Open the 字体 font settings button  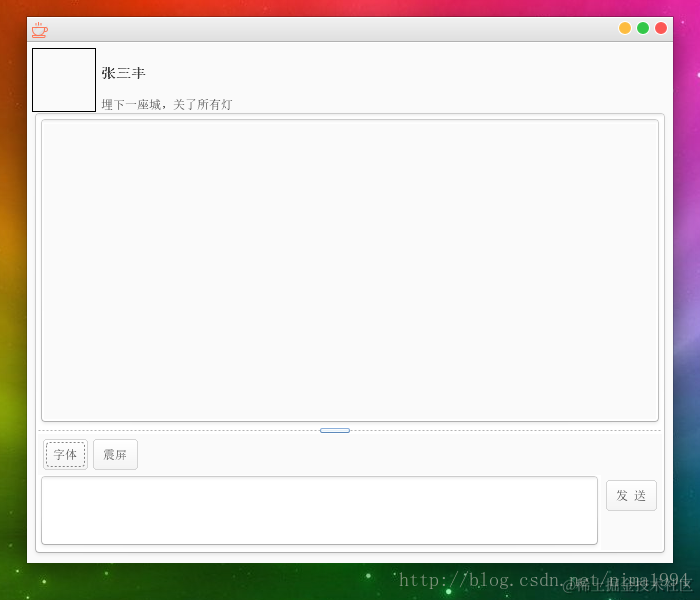(66, 454)
